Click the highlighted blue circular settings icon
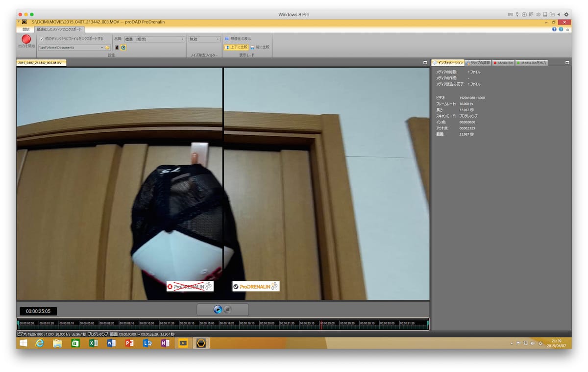 [123, 48]
